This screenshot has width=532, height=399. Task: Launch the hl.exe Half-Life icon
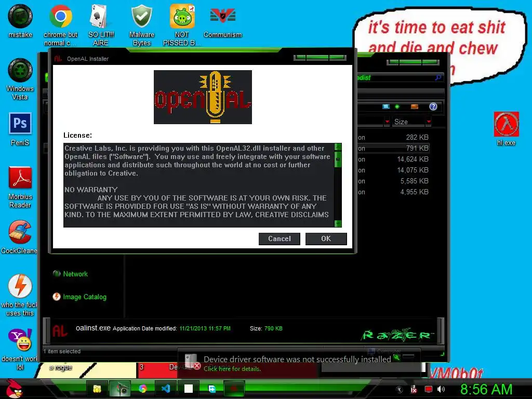(506, 129)
